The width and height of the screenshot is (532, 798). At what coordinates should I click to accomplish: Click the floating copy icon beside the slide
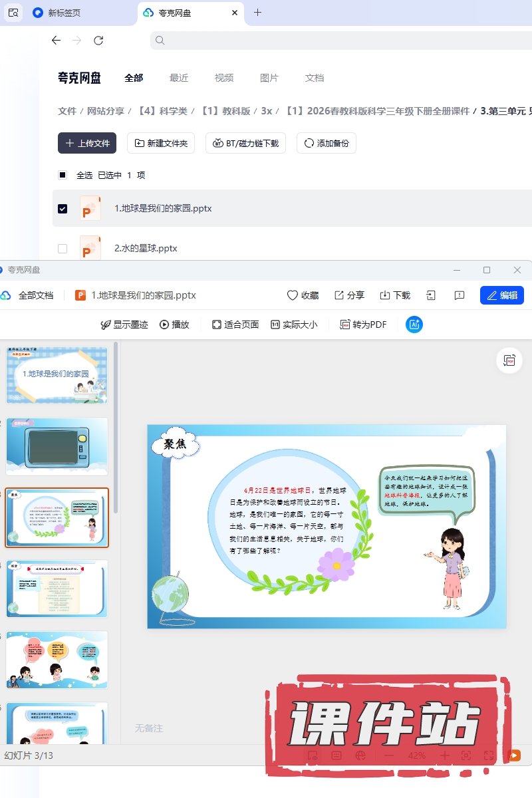pyautogui.click(x=509, y=360)
